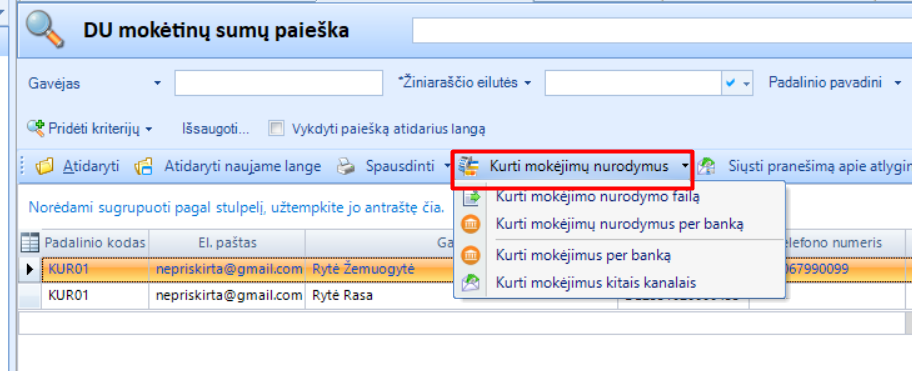Click the Žiniaraščio eilutės input field
912x371 pixels.
tap(633, 83)
